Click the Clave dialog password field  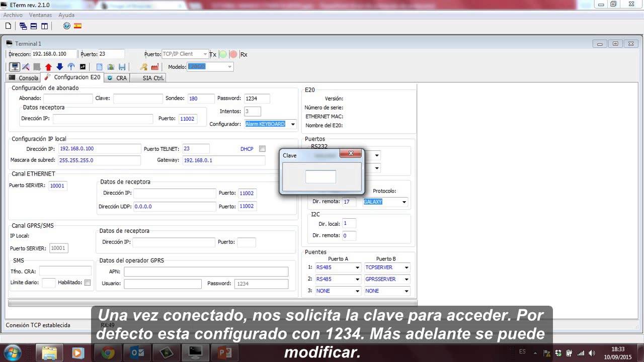coord(320,176)
